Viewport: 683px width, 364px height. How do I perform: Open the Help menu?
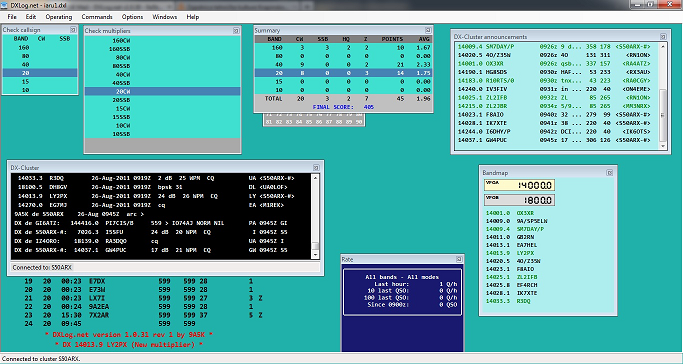pyautogui.click(x=193, y=17)
